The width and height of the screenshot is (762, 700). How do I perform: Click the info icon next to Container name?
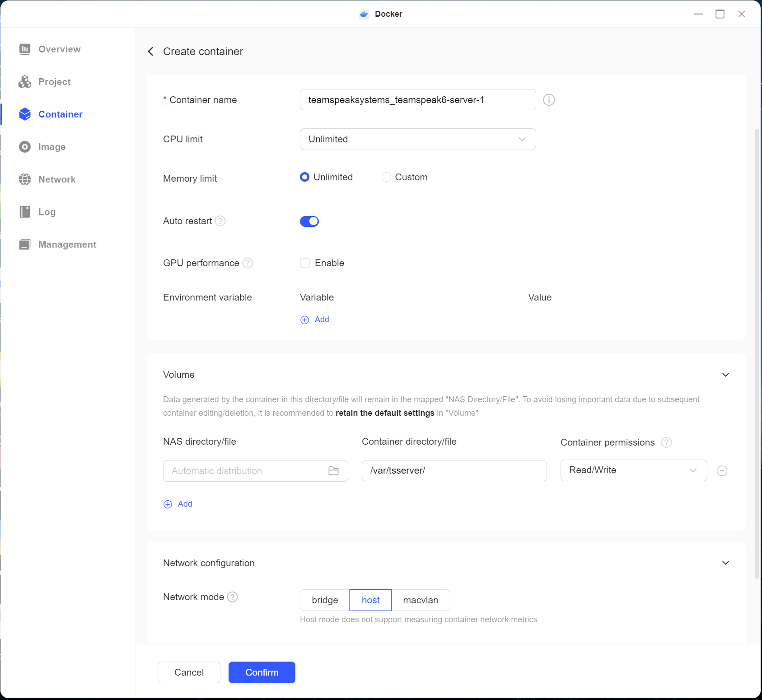(549, 100)
